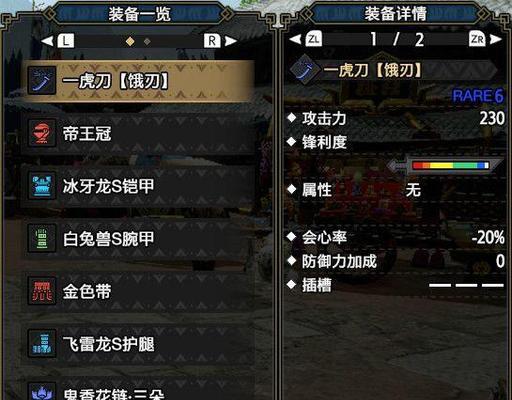Screen dimensions: 512x400
Task: Click the blue chest armor icon of 冰牙龙S铠甲
Action: coord(42,186)
